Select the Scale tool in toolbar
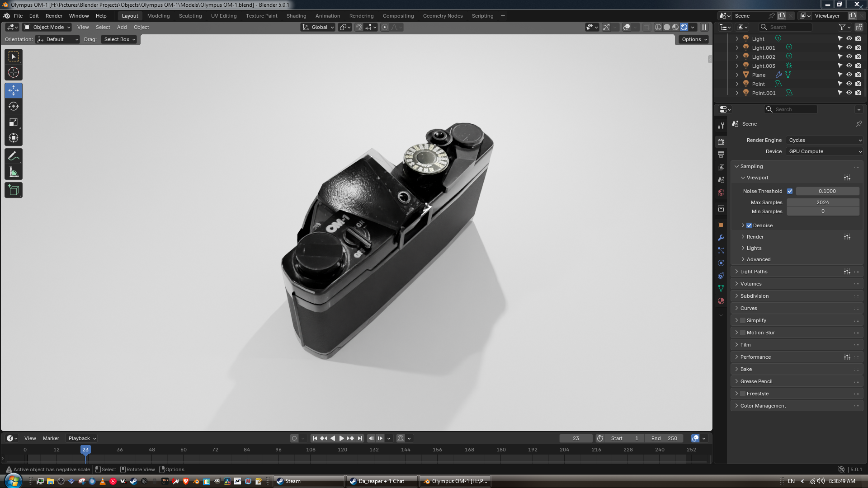 click(14, 122)
